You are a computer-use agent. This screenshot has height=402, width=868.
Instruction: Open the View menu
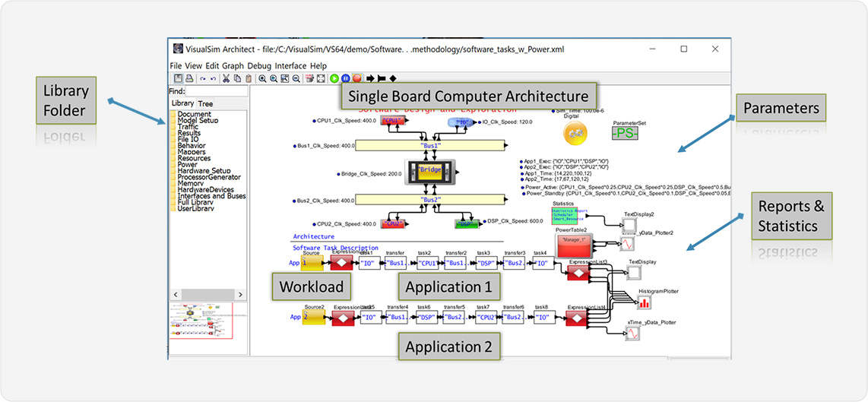pyautogui.click(x=194, y=65)
